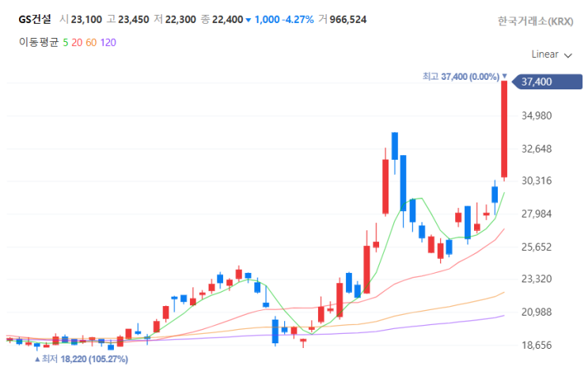Click the 34,980 axis label

coord(537,115)
